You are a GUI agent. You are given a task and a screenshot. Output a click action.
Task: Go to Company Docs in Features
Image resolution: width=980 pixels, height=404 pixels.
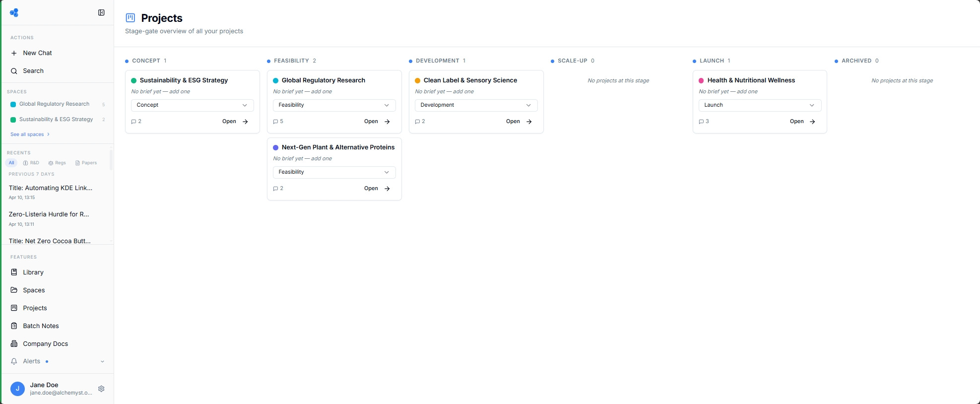(58, 344)
